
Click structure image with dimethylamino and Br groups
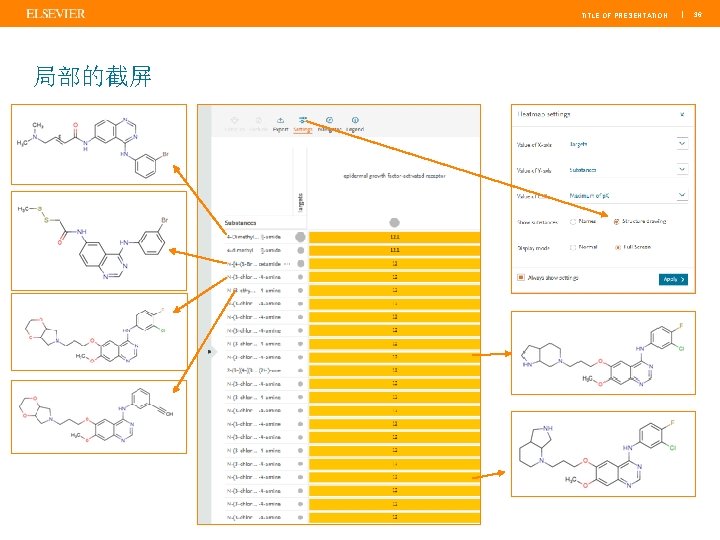pos(99,145)
